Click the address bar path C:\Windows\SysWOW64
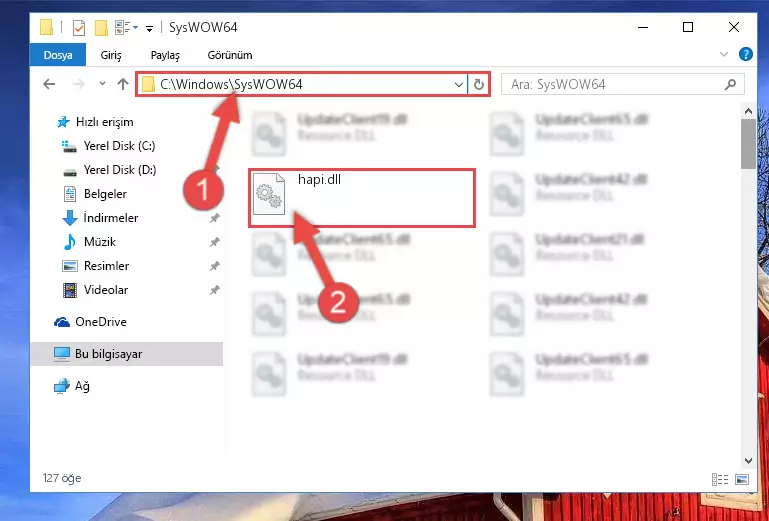 (x=231, y=84)
